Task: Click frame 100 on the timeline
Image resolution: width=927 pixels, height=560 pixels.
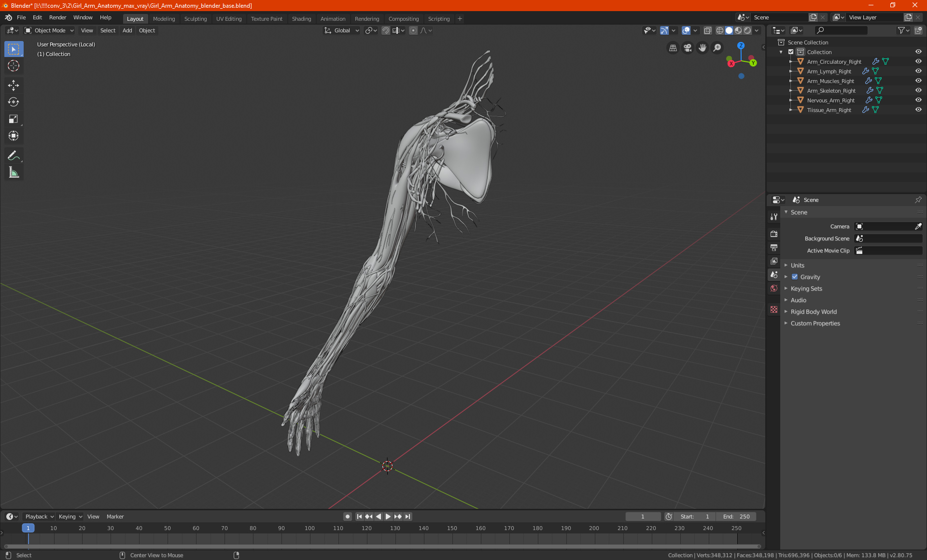Action: tap(309, 529)
